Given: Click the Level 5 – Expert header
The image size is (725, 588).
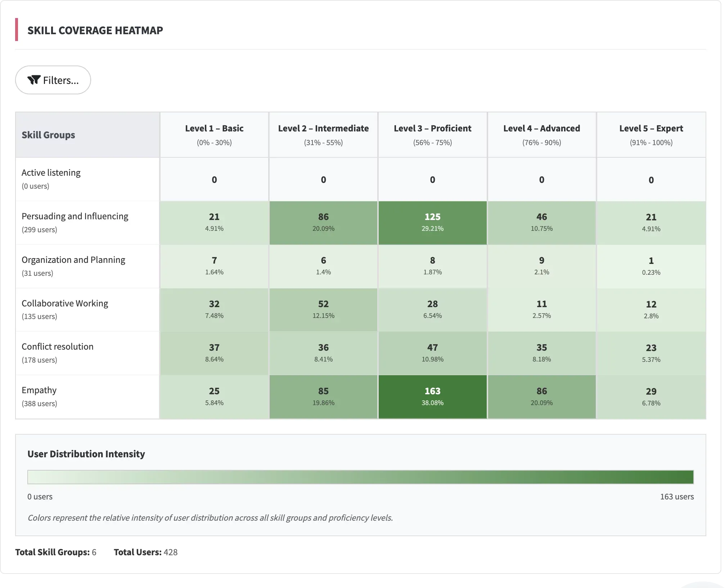Looking at the screenshot, I should (651, 135).
